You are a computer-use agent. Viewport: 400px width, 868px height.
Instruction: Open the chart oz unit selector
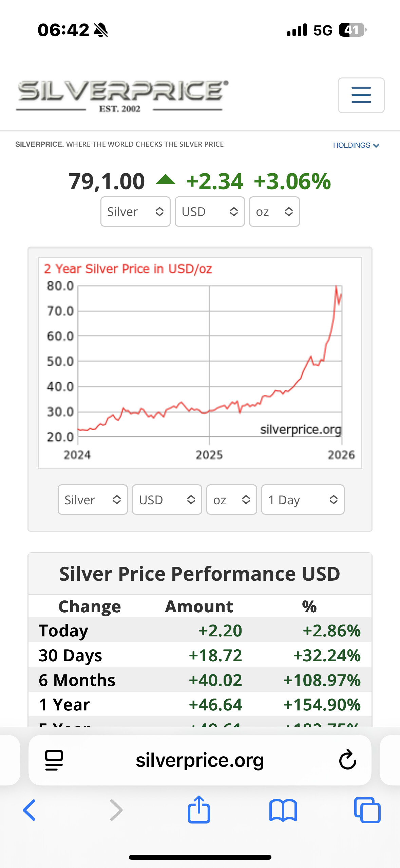pos(231,500)
